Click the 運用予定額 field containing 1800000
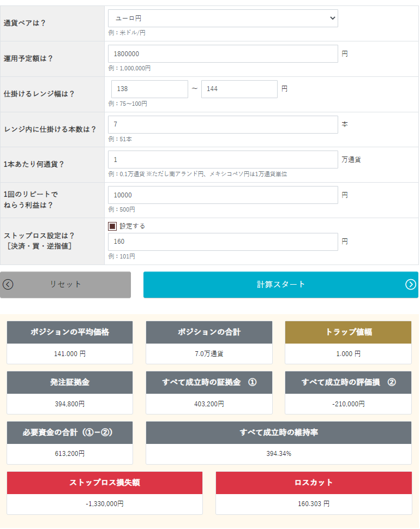420x529 pixels. tap(223, 53)
